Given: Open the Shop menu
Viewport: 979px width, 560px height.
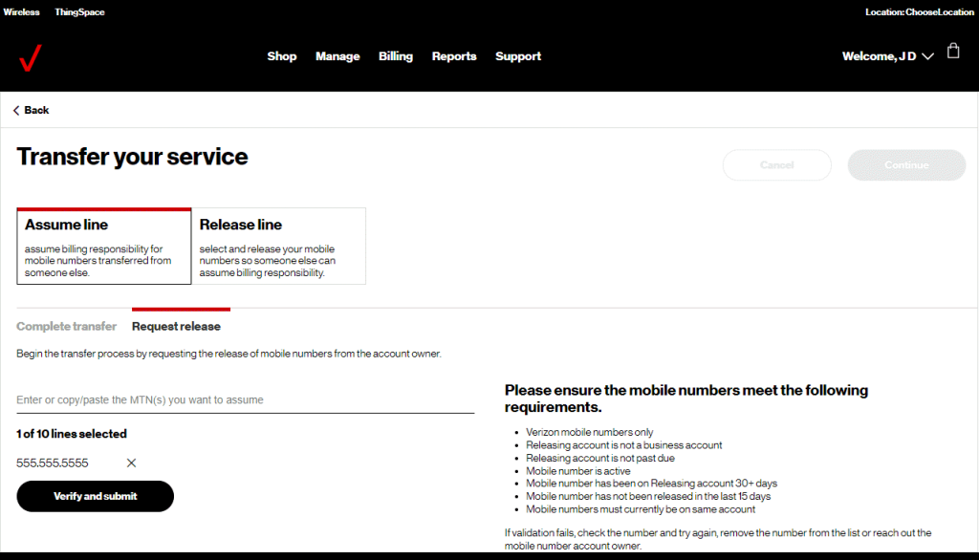Looking at the screenshot, I should (x=282, y=56).
